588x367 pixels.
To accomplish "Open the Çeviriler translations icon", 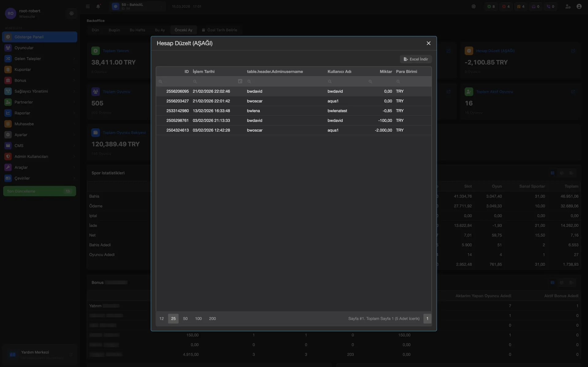I will click(x=8, y=178).
